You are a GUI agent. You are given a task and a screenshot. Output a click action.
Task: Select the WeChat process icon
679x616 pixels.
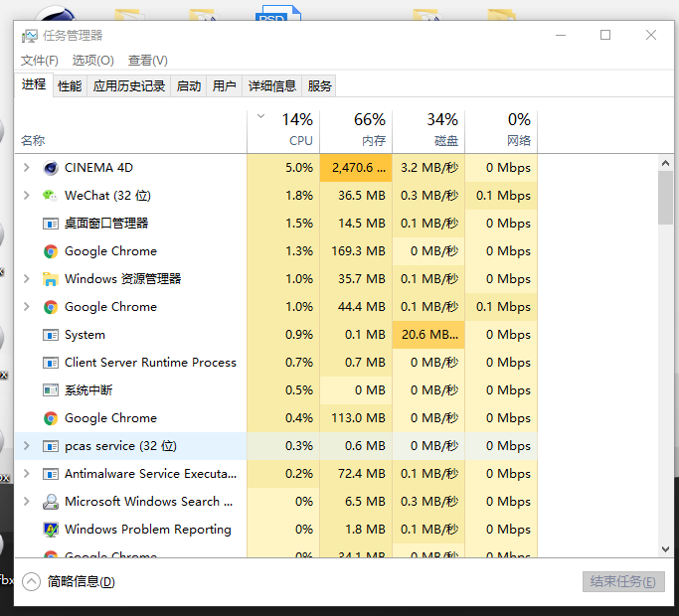(51, 196)
